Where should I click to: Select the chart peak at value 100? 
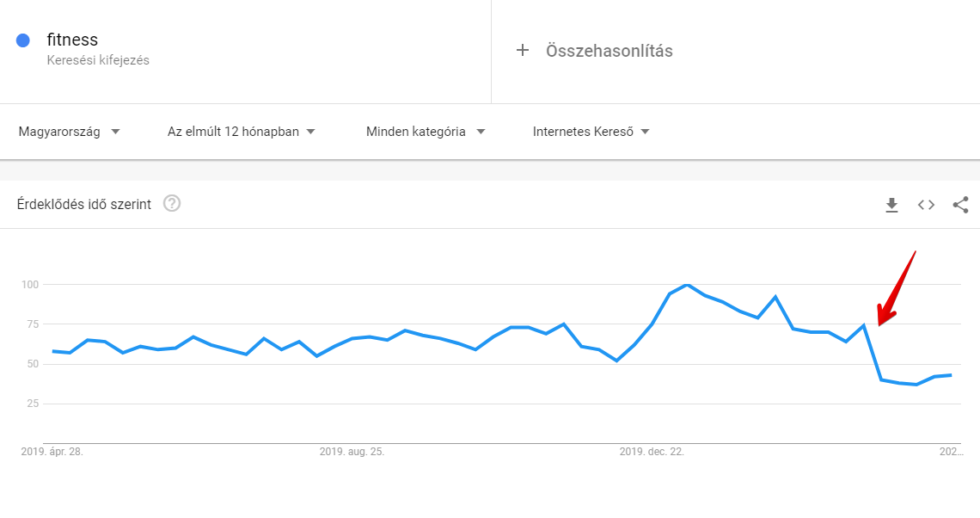[x=687, y=285]
